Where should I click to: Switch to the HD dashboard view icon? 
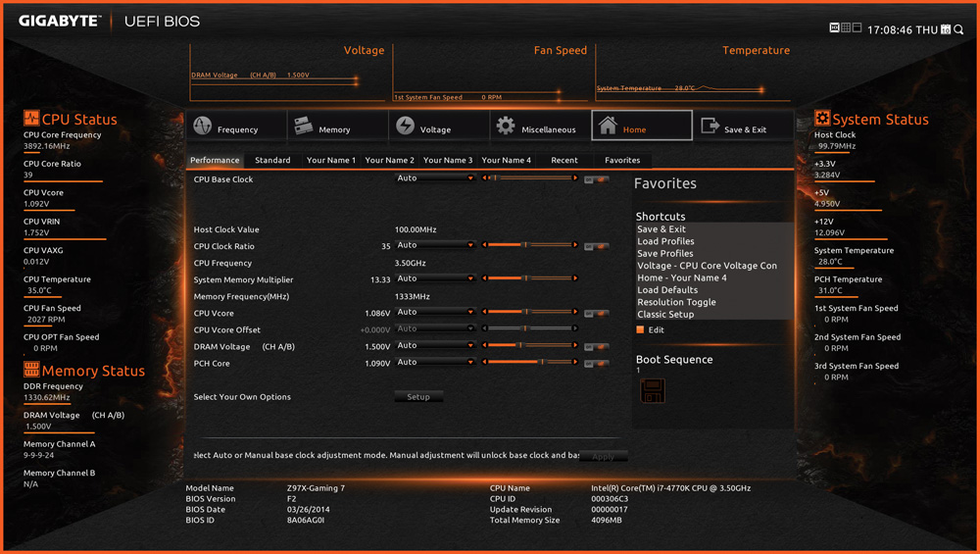834,27
